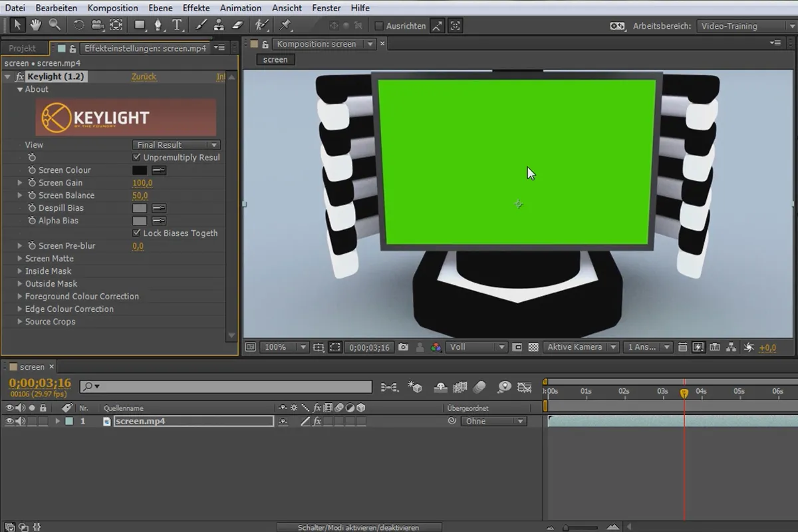Open the show channel RGB circles button
Image resolution: width=798 pixels, height=532 pixels.
point(436,347)
